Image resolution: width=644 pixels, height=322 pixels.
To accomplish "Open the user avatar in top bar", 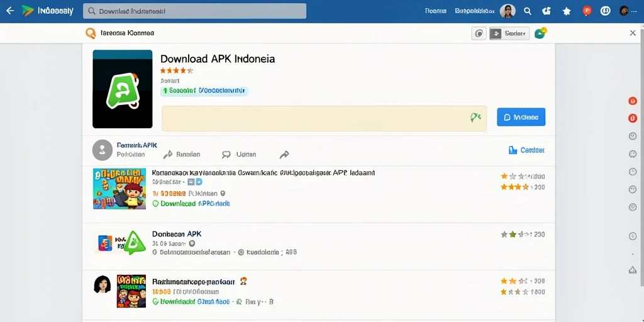I will click(508, 11).
